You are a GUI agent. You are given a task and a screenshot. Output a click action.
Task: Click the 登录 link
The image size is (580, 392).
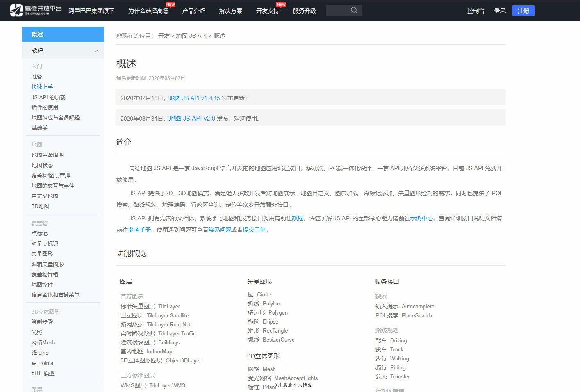point(500,11)
